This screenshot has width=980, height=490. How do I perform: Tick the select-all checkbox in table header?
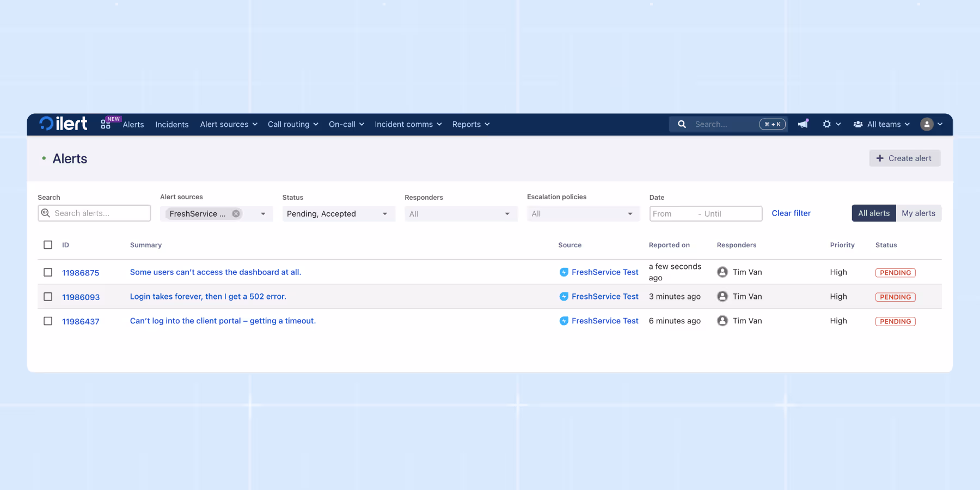tap(48, 245)
